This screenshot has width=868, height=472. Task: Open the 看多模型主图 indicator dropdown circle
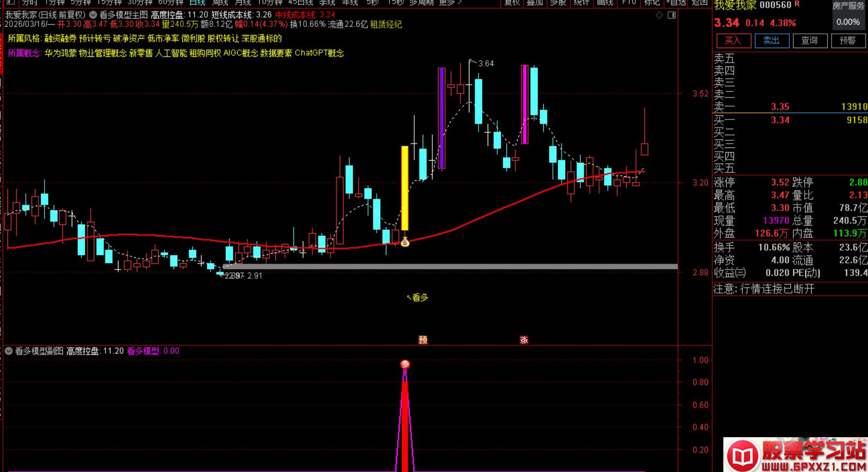click(x=93, y=15)
